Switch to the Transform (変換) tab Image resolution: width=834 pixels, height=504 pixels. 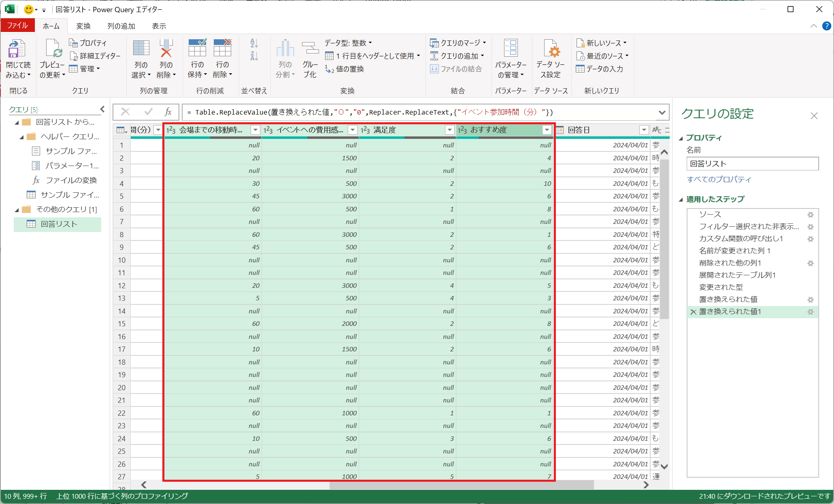[x=83, y=26]
